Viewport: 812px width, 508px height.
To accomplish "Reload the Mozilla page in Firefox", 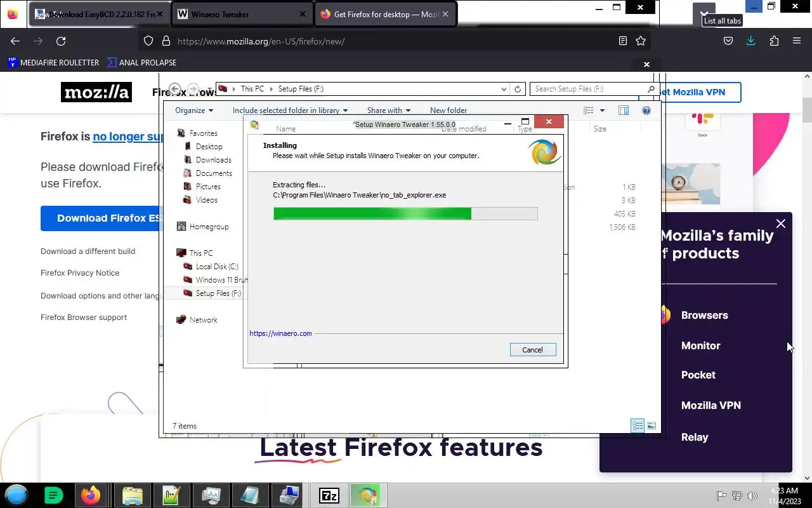I will tap(61, 41).
